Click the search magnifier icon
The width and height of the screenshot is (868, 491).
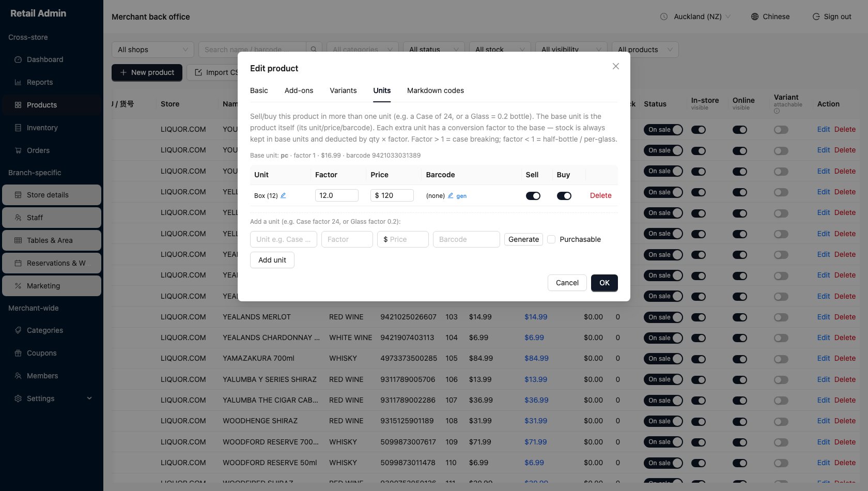click(x=314, y=50)
